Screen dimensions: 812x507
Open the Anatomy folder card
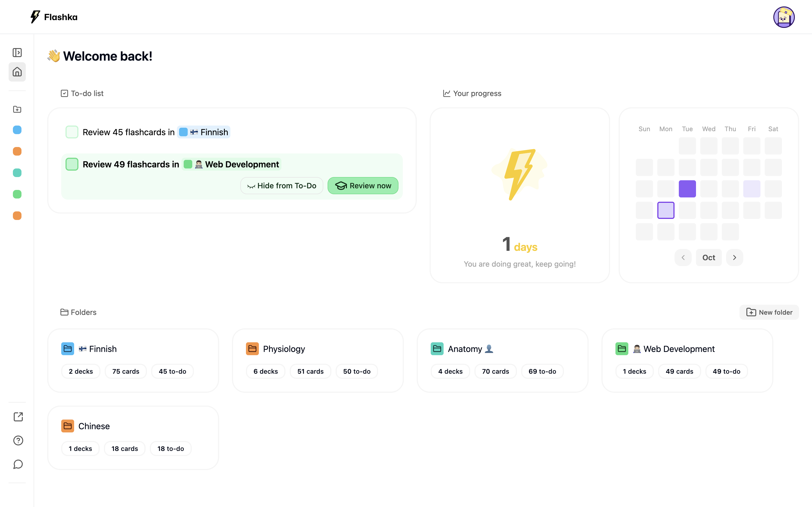point(502,360)
